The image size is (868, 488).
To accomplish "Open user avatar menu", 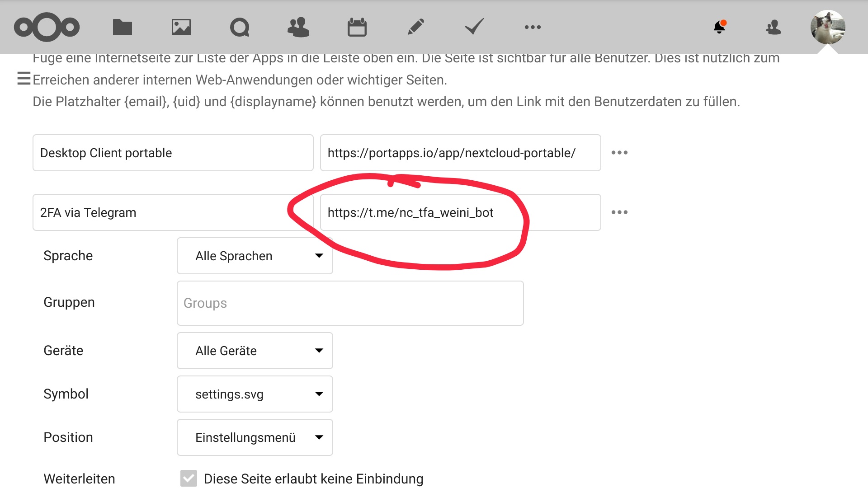I will (x=828, y=27).
